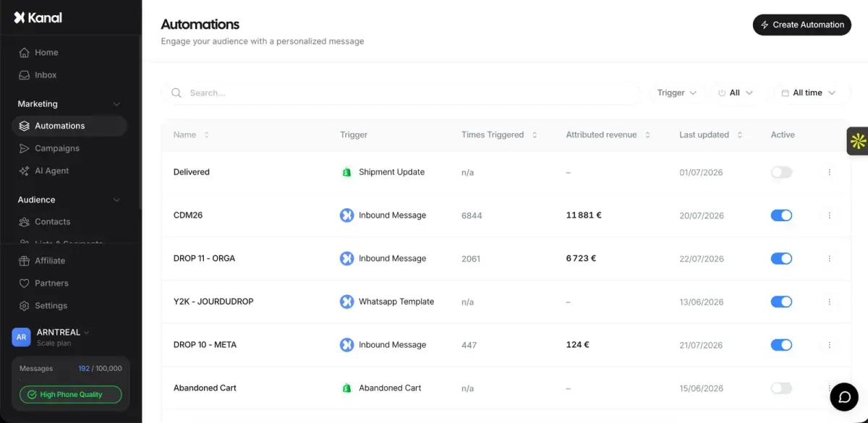Focus the Search automations field
Screen dimensions: 868x423
pos(400,93)
